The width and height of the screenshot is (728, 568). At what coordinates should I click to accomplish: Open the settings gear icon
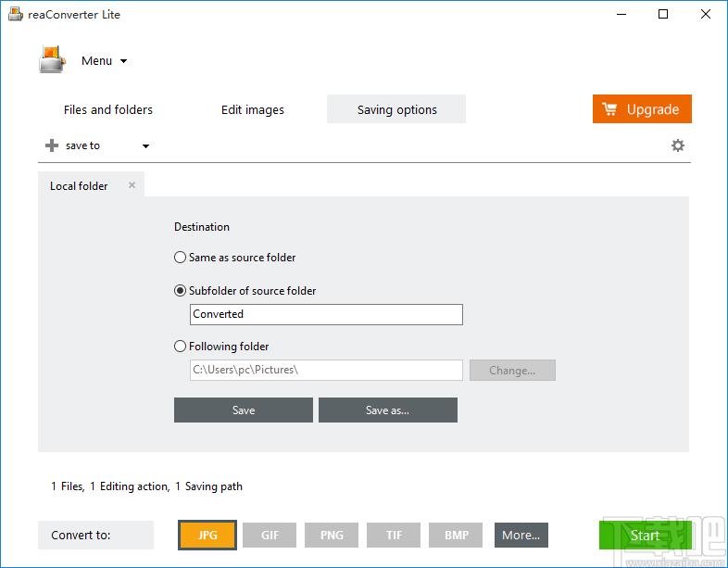[677, 145]
